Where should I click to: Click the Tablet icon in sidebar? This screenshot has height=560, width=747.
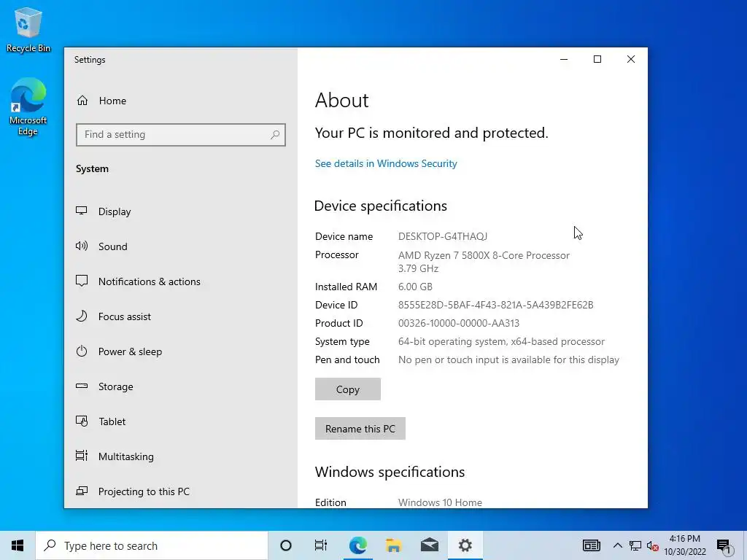(82, 421)
